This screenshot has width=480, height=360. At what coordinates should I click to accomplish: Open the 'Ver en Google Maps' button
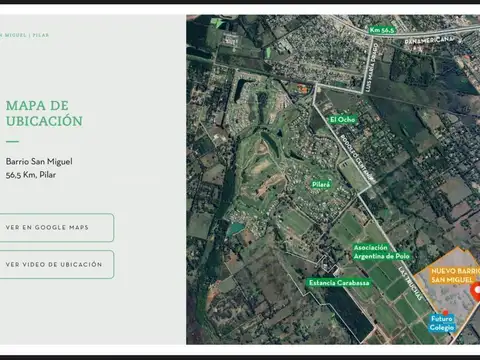[57, 228]
